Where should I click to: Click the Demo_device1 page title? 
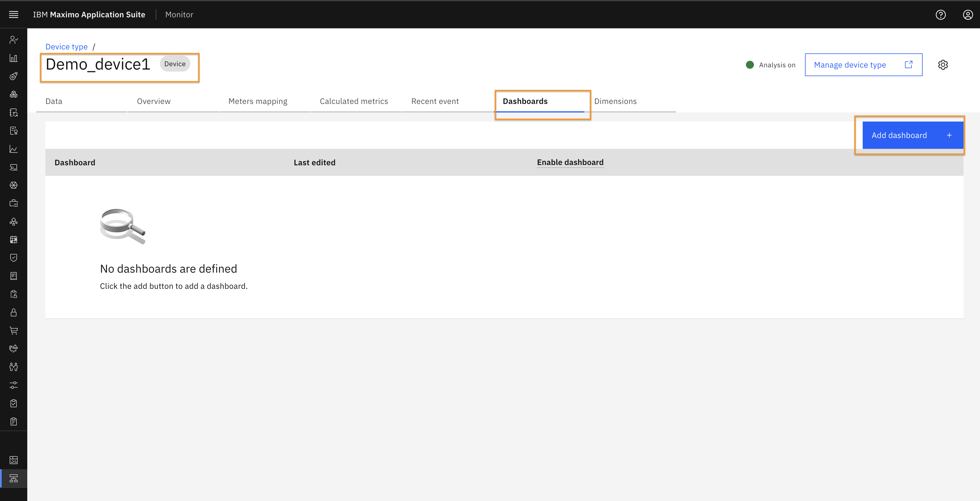(98, 64)
